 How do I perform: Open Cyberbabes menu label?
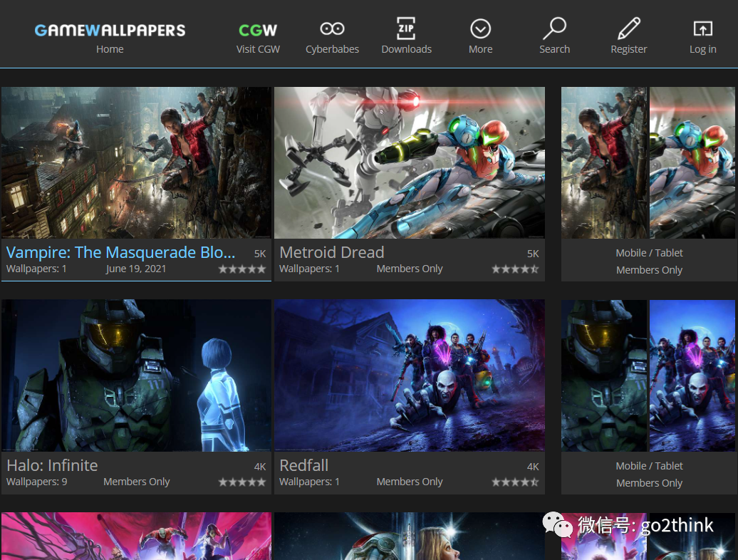332,49
